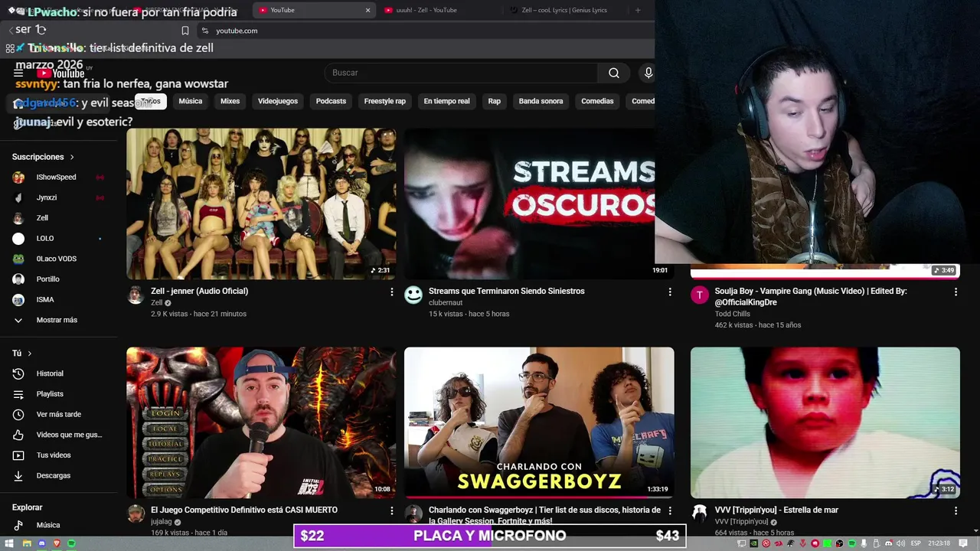Open a new browser tab
This screenshot has height=551, width=980.
point(638,10)
